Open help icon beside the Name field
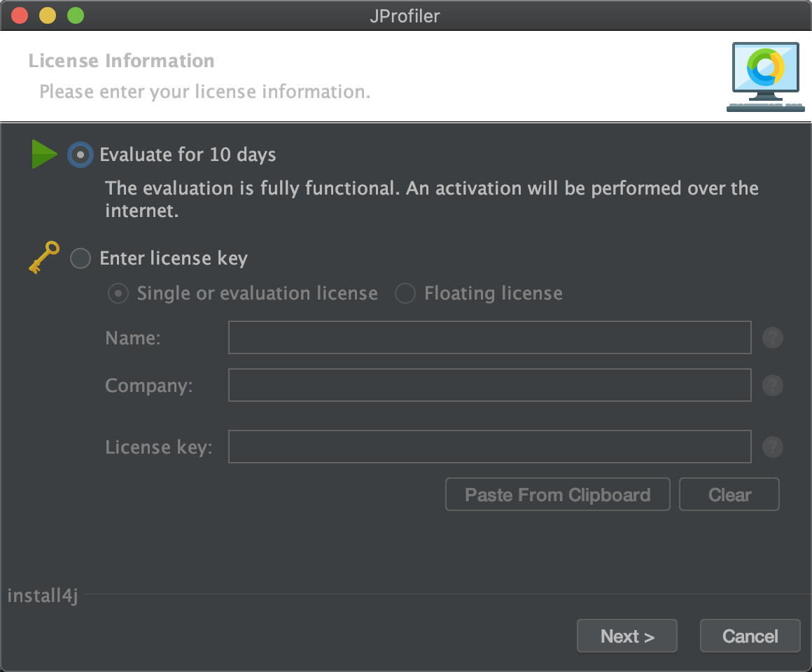812x672 pixels. pos(772,338)
